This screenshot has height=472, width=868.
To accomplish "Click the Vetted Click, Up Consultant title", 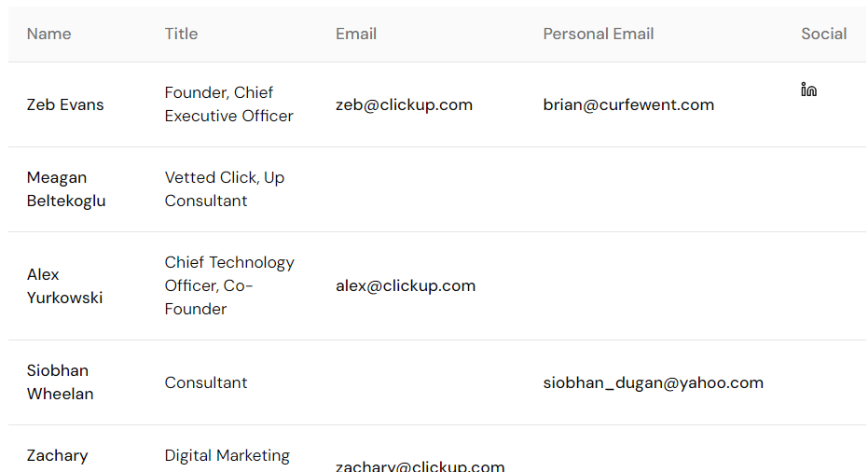I will coord(224,189).
